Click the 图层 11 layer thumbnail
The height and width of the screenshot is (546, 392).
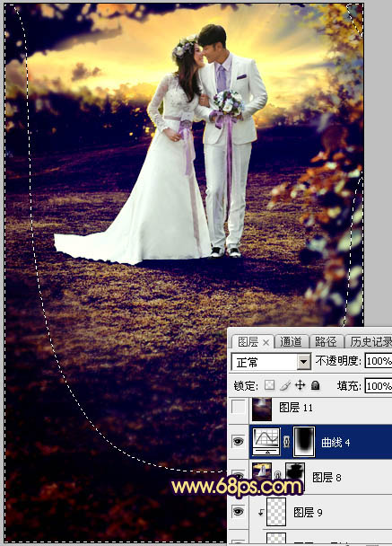click(262, 409)
